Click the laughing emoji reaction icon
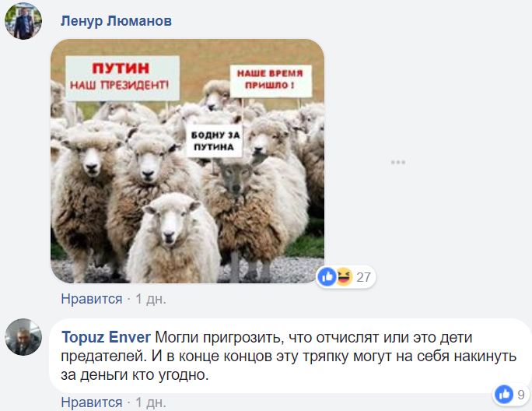The image size is (532, 411). click(345, 277)
